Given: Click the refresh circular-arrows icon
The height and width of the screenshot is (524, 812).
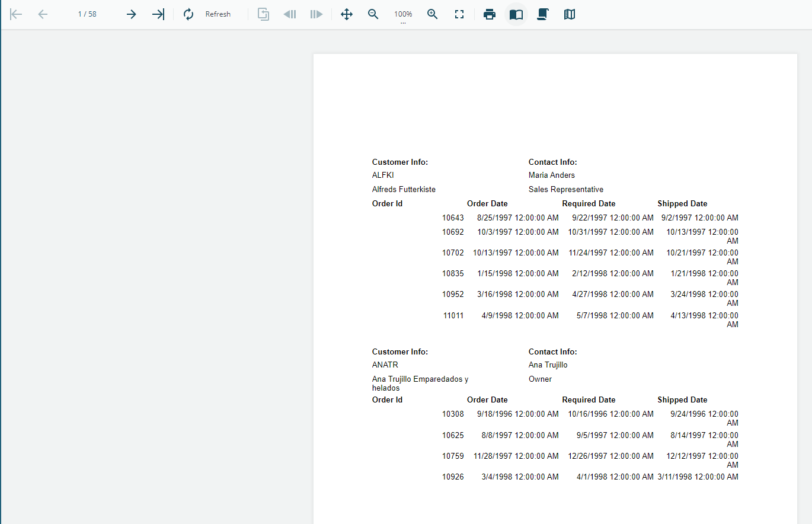Looking at the screenshot, I should pyautogui.click(x=188, y=14).
